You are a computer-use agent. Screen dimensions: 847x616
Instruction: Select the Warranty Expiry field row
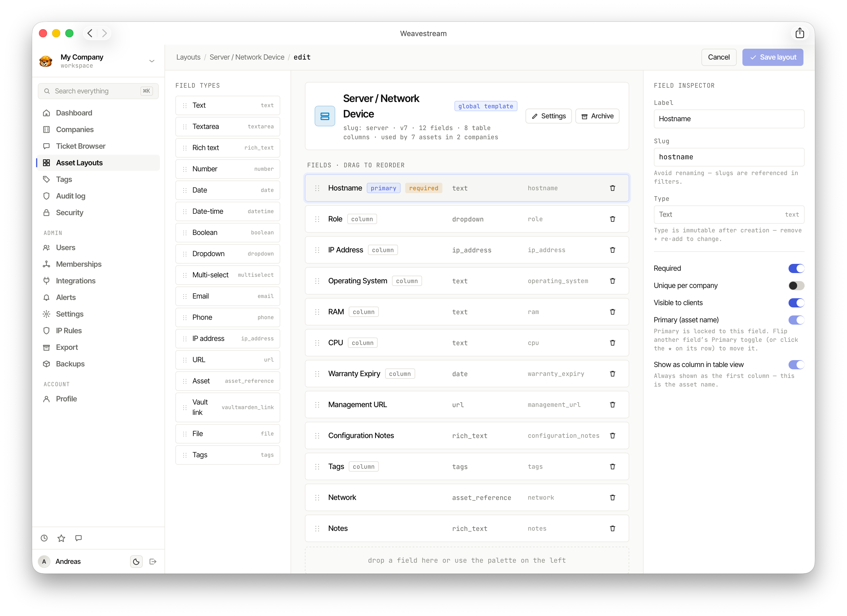point(466,374)
